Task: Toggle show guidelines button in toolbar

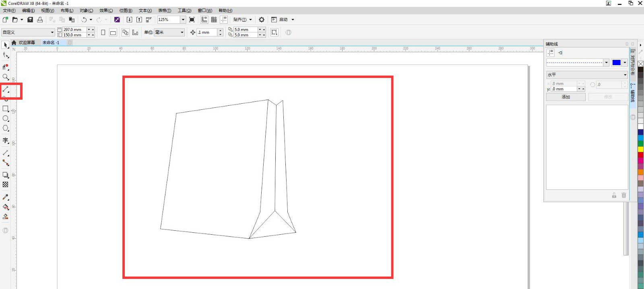Action: tap(224, 20)
